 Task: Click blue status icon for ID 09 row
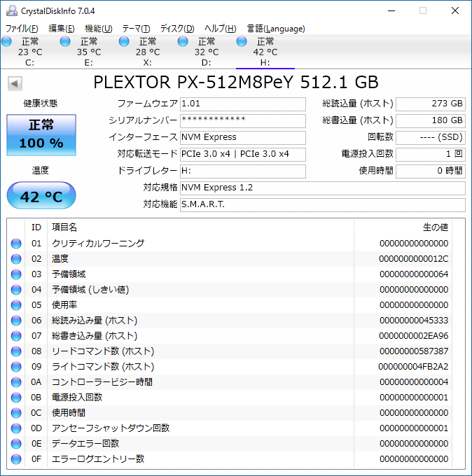point(16,367)
